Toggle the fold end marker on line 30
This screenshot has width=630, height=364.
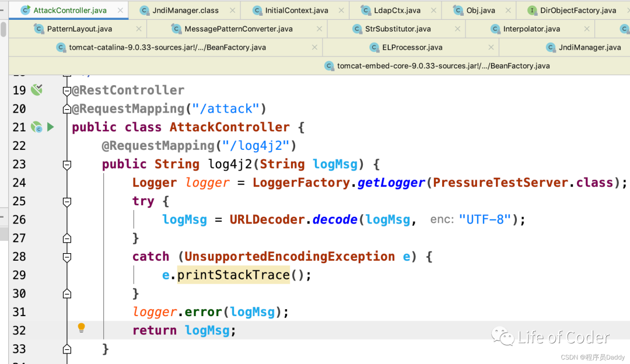(67, 293)
